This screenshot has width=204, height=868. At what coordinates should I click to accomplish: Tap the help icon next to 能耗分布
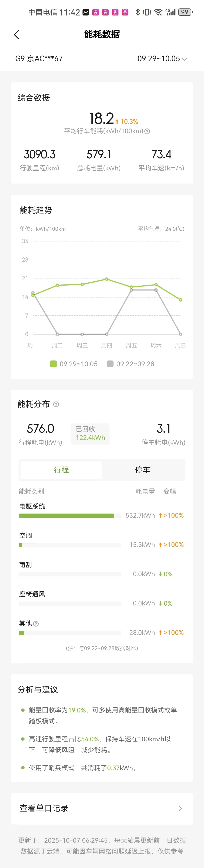coord(56,404)
